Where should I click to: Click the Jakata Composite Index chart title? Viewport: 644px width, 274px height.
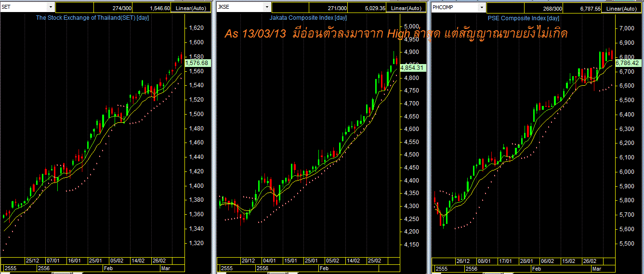[x=308, y=18]
